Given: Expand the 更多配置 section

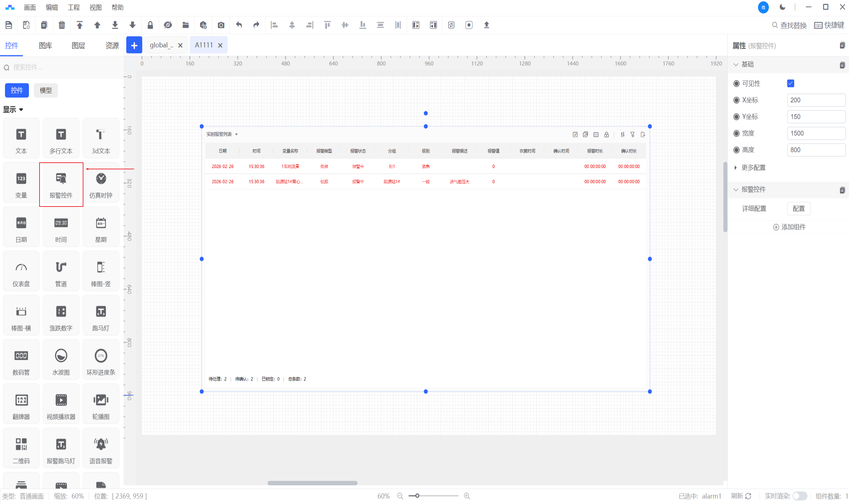Looking at the screenshot, I should click(x=753, y=167).
